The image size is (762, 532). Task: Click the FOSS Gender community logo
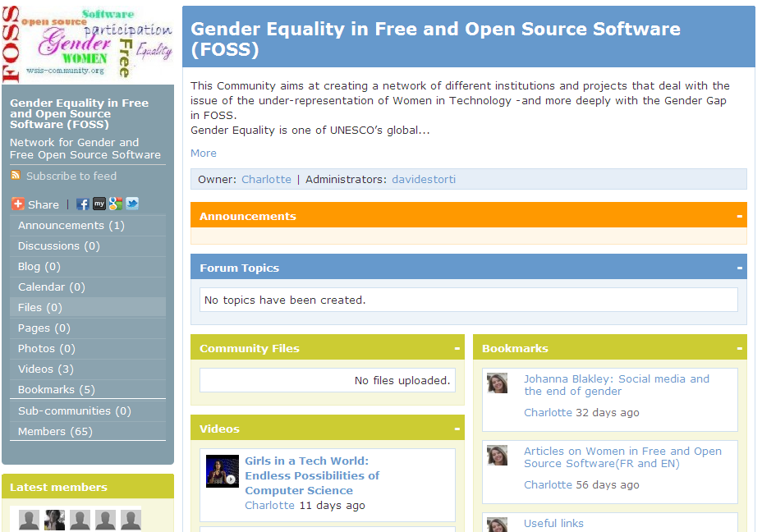[88, 43]
